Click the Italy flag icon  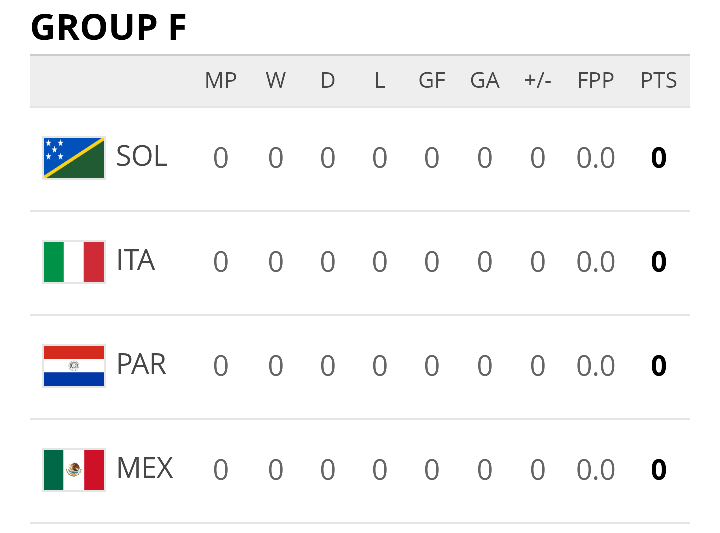[74, 262]
